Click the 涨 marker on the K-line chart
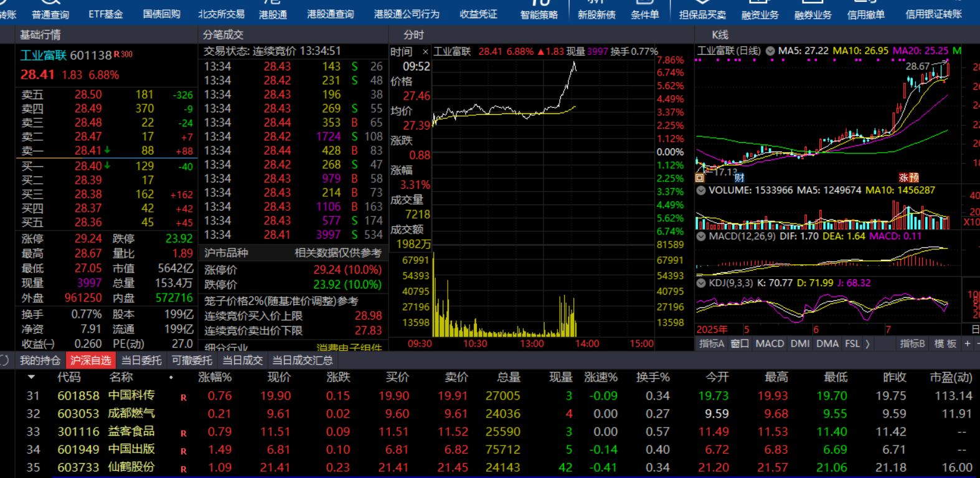Viewport: 980px width, 478px height. click(x=903, y=178)
